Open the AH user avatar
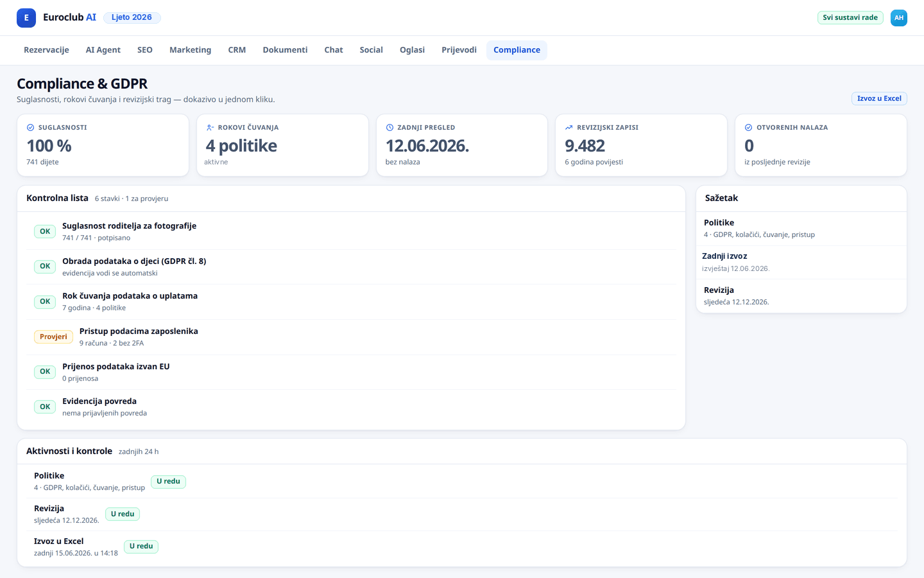 (x=899, y=18)
